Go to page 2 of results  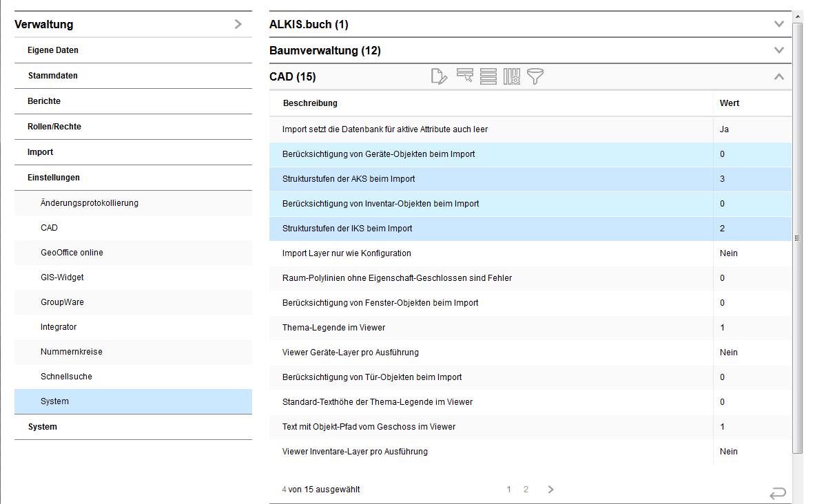(526, 489)
